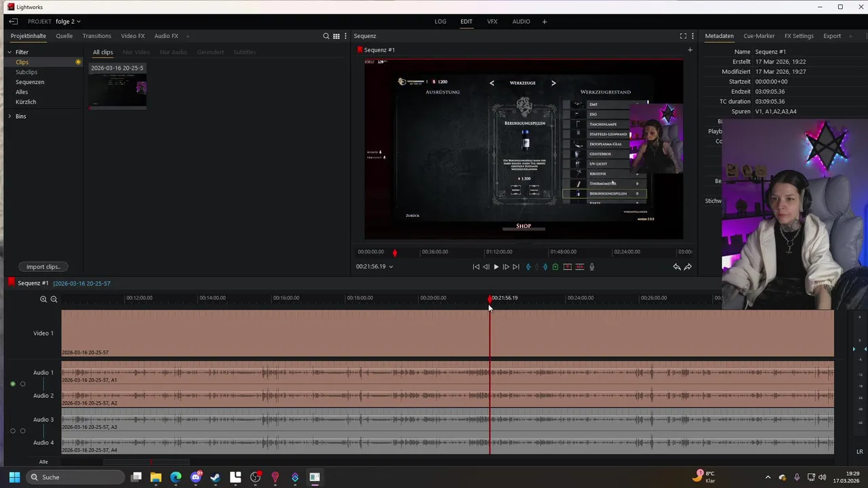Select the 2026-03-16 20-25-5 clip thumbnail
Screen dimensions: 868x488
click(117, 87)
